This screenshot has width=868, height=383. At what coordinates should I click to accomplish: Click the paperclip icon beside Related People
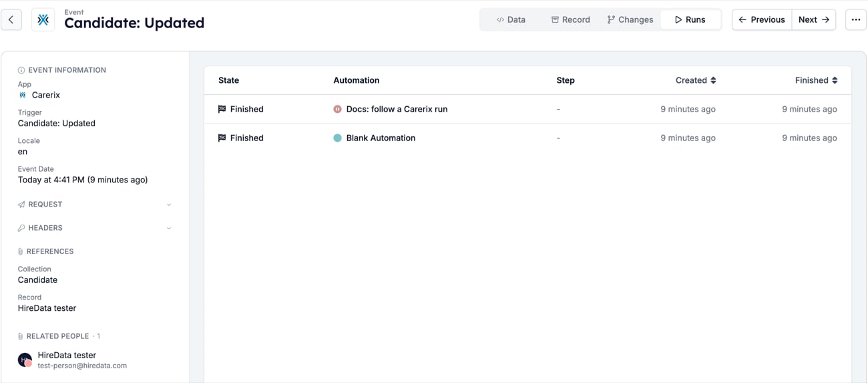(21, 336)
